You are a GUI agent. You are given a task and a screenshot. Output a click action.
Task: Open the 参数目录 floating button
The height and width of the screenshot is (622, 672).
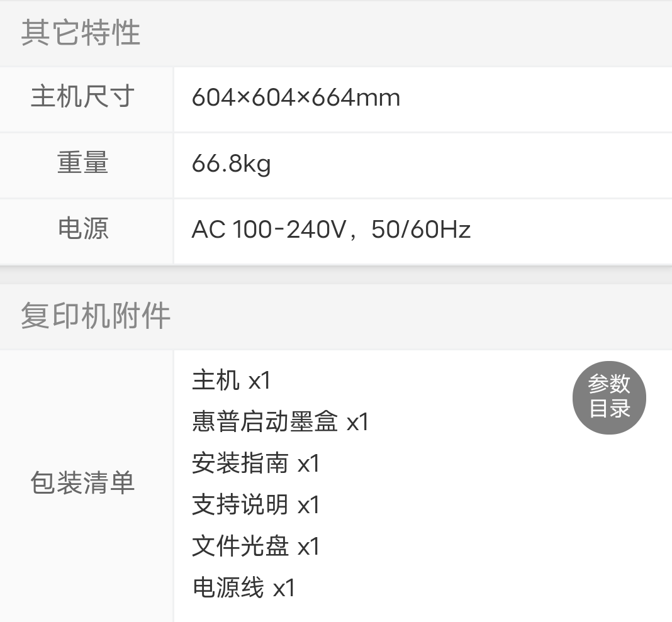tap(609, 397)
